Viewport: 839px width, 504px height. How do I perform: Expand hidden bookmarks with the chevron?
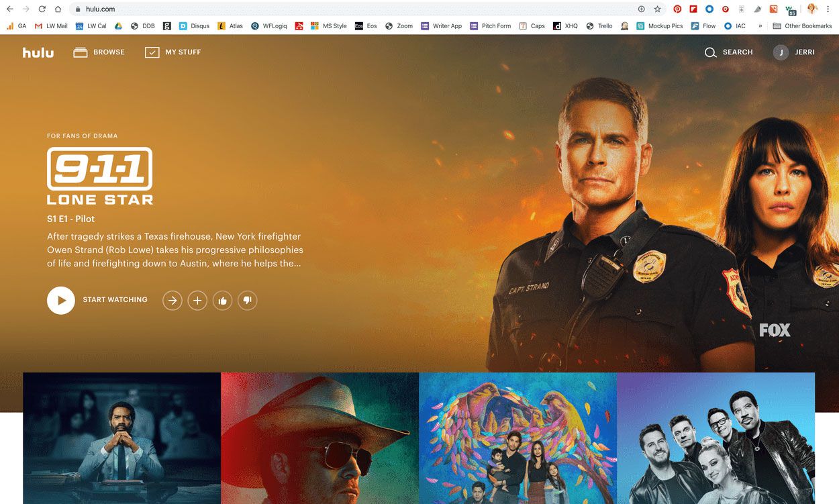760,26
